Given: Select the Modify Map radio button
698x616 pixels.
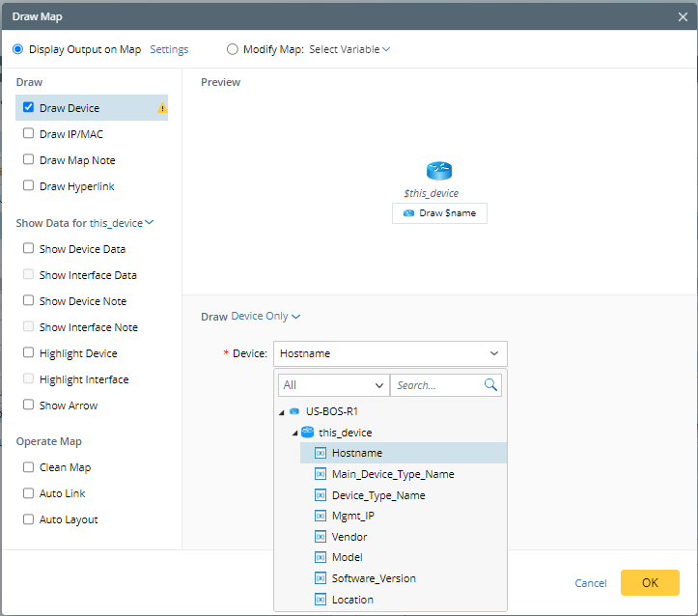Looking at the screenshot, I should pyautogui.click(x=232, y=49).
